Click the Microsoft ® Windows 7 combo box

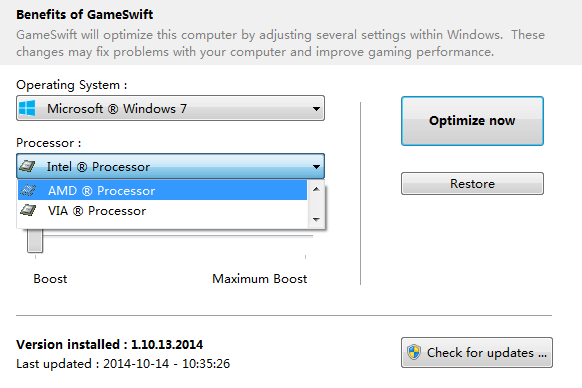click(170, 108)
